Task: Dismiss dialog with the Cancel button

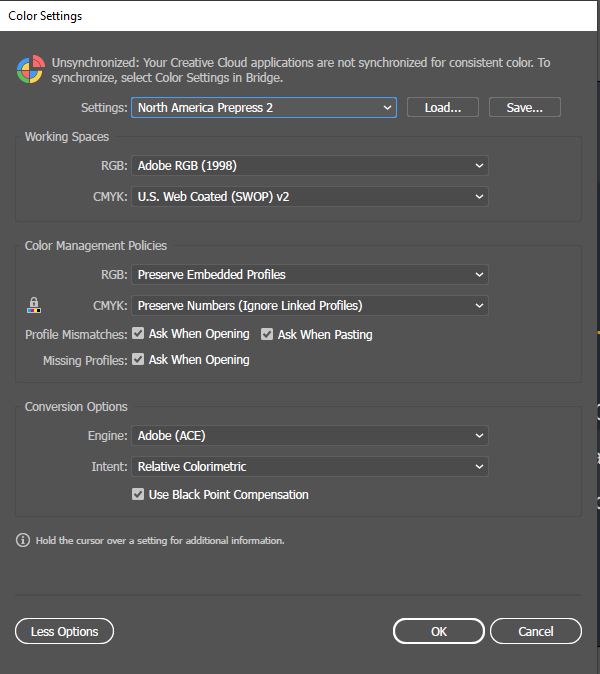Action: pyautogui.click(x=536, y=631)
